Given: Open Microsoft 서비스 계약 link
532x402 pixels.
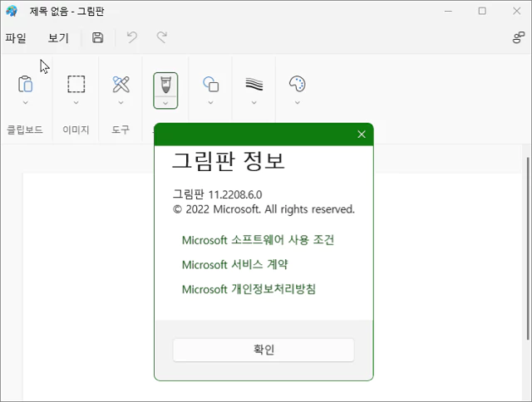Looking at the screenshot, I should 234,264.
